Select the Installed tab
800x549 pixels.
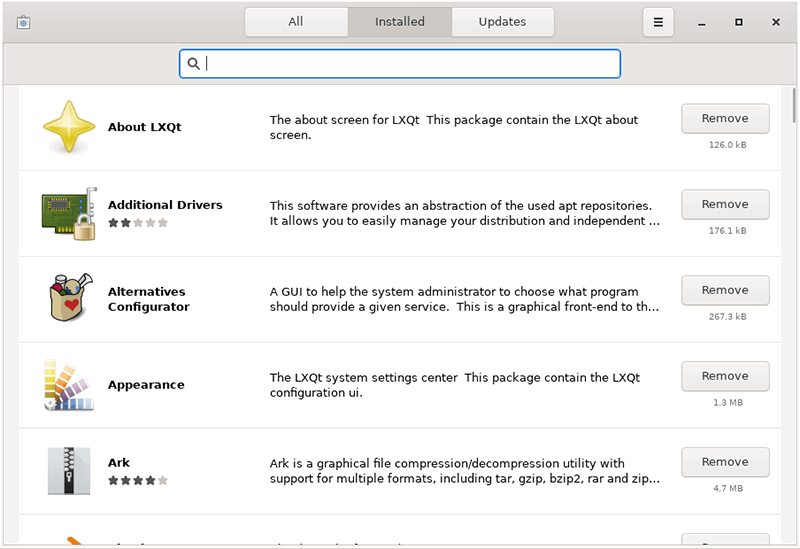pos(400,22)
